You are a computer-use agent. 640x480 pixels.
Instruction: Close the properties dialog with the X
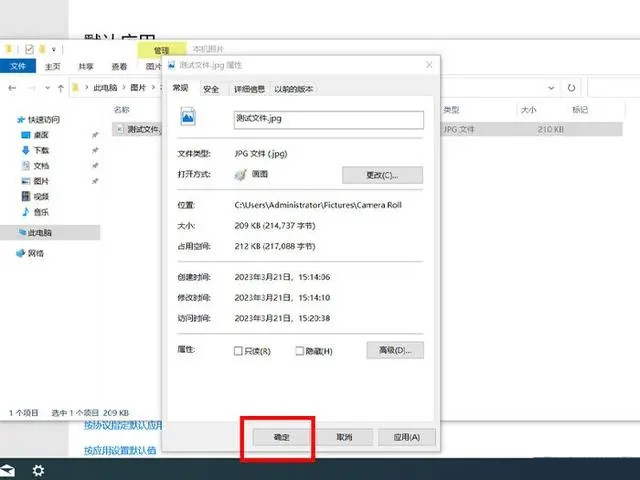coord(429,65)
